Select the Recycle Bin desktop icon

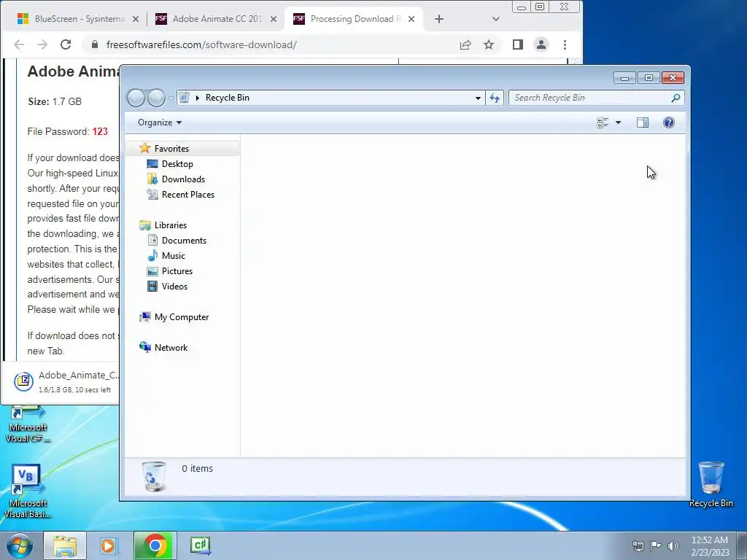pyautogui.click(x=711, y=485)
